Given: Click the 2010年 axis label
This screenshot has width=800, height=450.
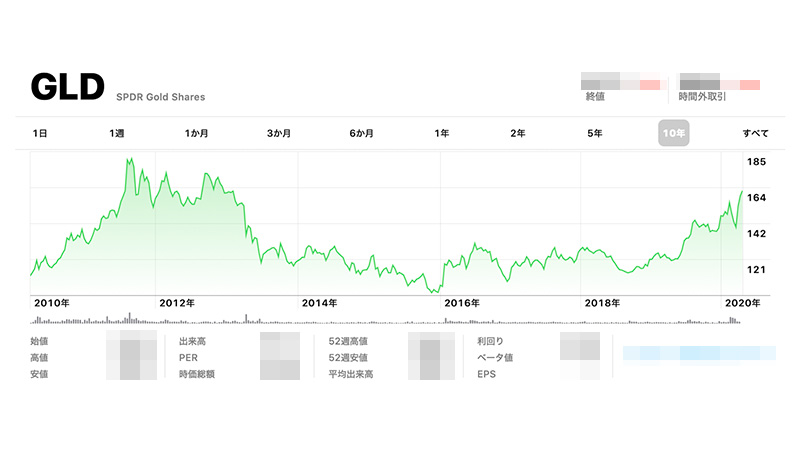Looking at the screenshot, I should pos(52,303).
